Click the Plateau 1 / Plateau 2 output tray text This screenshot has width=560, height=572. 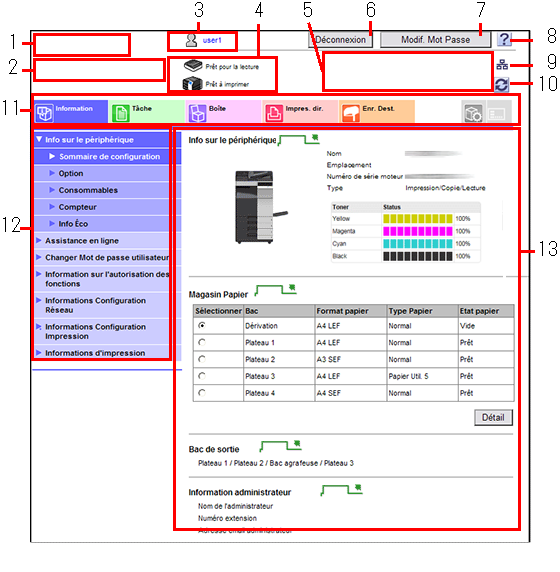(x=276, y=463)
